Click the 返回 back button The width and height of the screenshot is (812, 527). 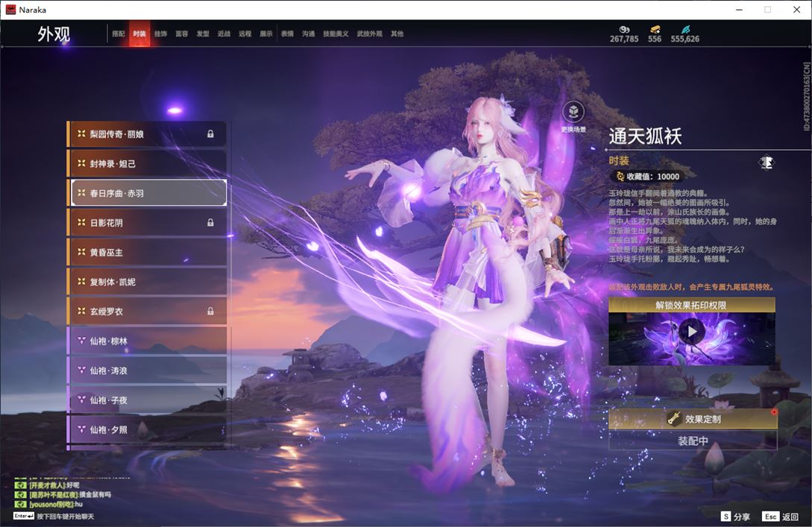[x=781, y=517]
